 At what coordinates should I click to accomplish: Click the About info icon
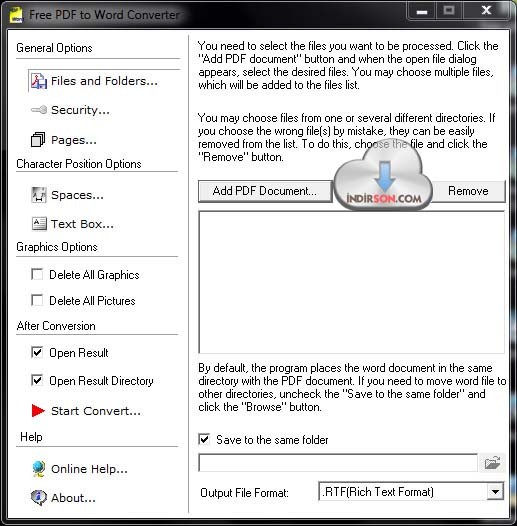point(39,498)
